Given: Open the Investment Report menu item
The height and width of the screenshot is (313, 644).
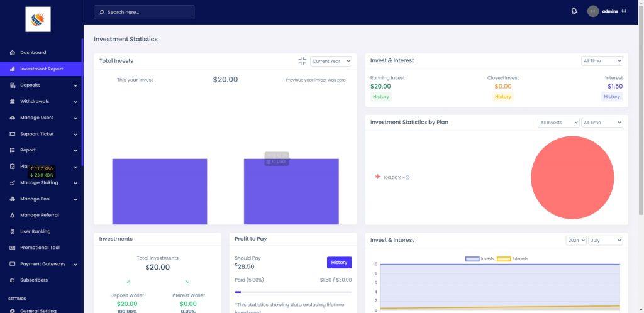Looking at the screenshot, I should click(x=42, y=69).
